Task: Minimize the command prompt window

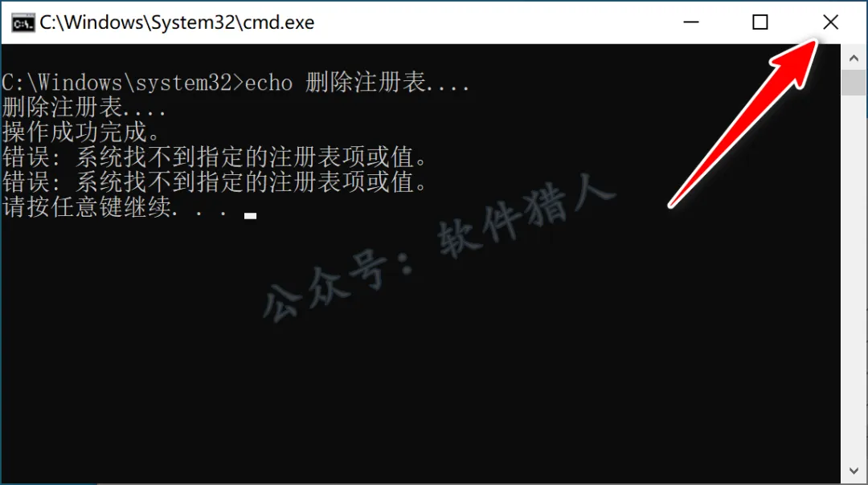Action: pyautogui.click(x=691, y=22)
